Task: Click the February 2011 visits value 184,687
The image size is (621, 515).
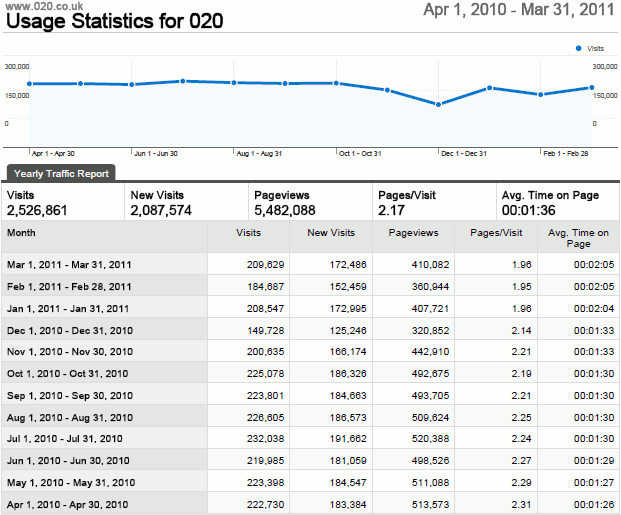Action: [x=265, y=286]
